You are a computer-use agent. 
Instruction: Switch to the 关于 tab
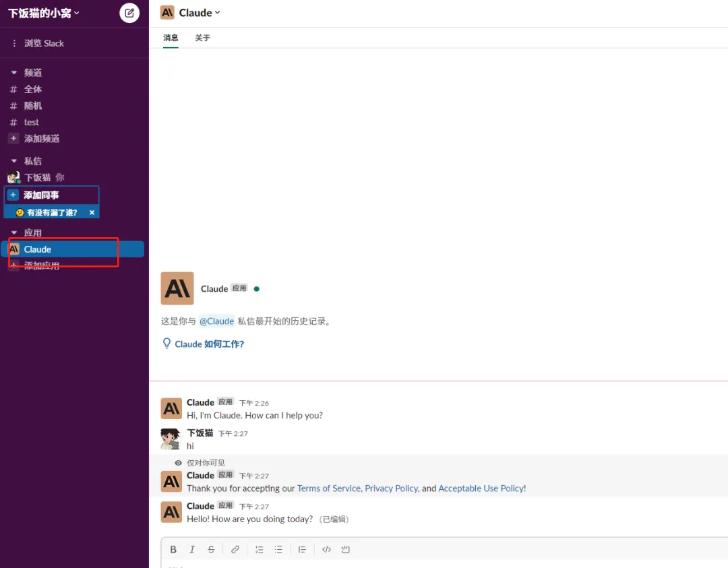(x=202, y=38)
